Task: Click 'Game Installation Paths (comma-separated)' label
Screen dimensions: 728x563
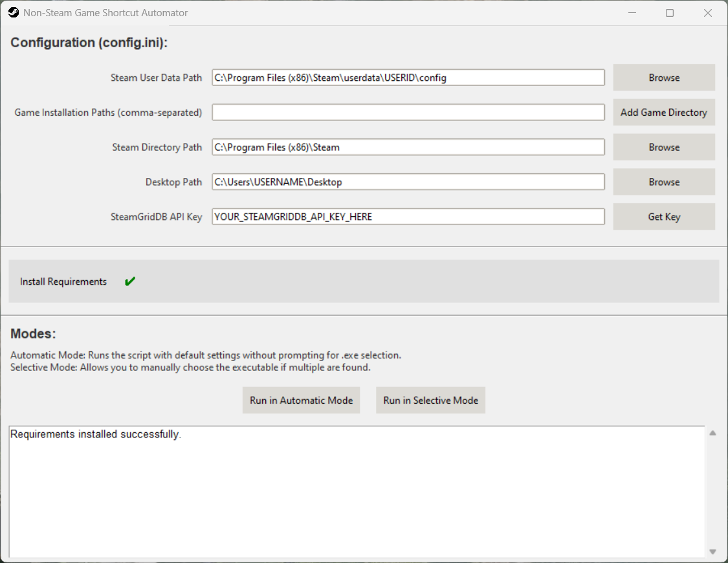Action: (x=108, y=113)
